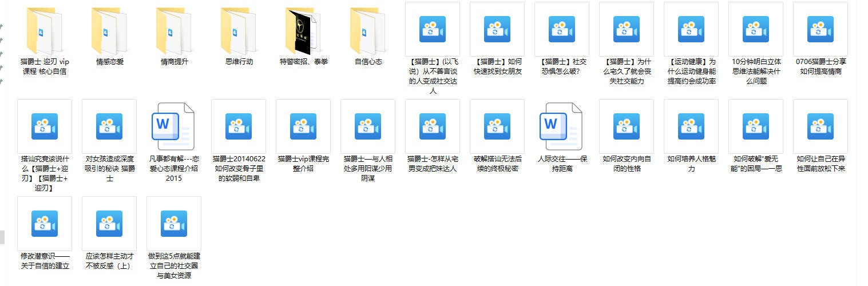Select video 如何改变内向自闭的性格
Screen dimensions: 868x286
click(x=627, y=126)
